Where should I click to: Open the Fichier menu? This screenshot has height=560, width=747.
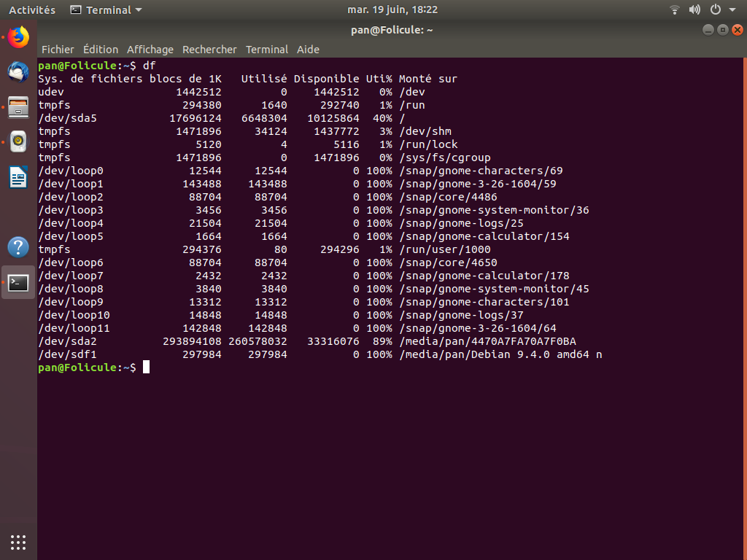pyautogui.click(x=58, y=50)
